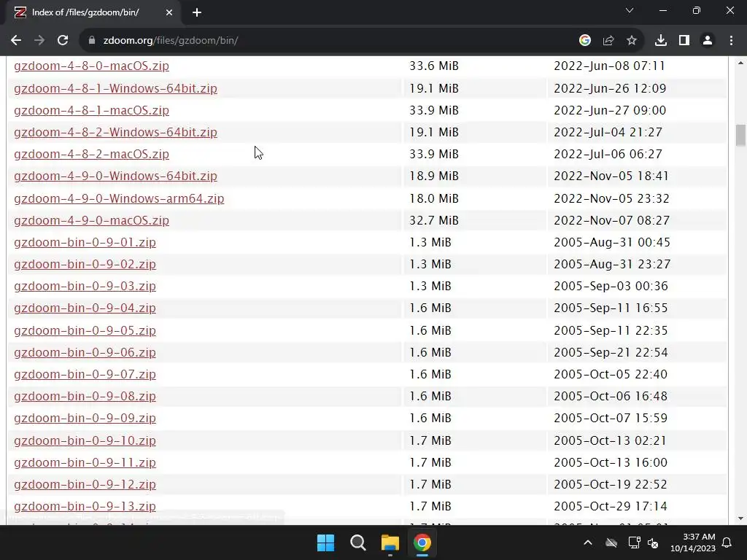Go back to the previous page

click(16, 41)
